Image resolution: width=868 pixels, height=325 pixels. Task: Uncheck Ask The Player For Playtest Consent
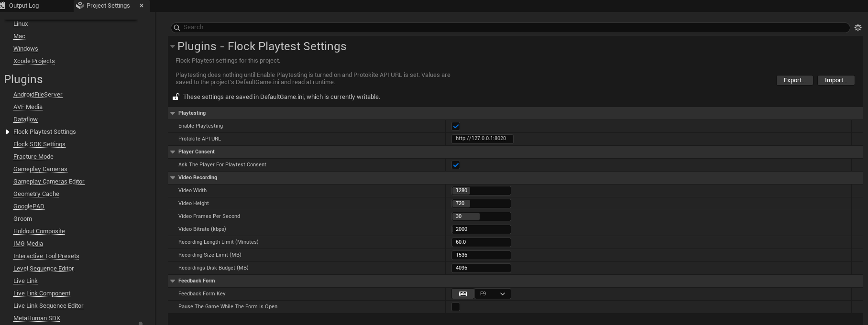coord(456,165)
